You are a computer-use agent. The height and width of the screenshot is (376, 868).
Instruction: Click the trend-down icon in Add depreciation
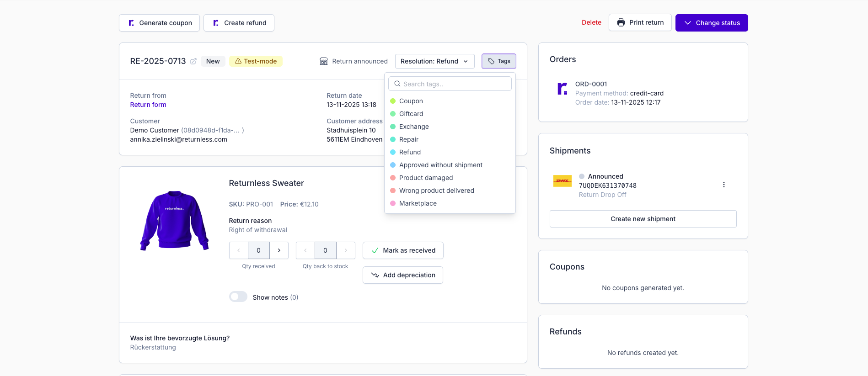[x=375, y=275]
